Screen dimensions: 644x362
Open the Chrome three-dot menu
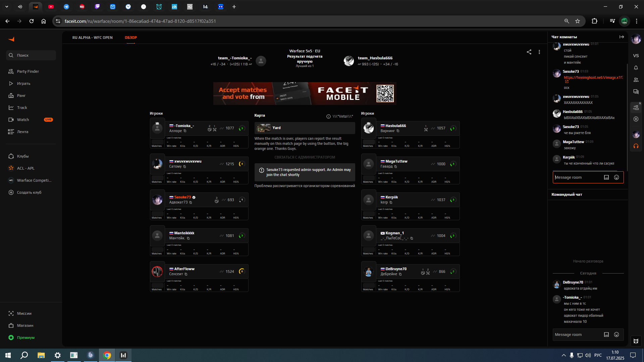637,21
